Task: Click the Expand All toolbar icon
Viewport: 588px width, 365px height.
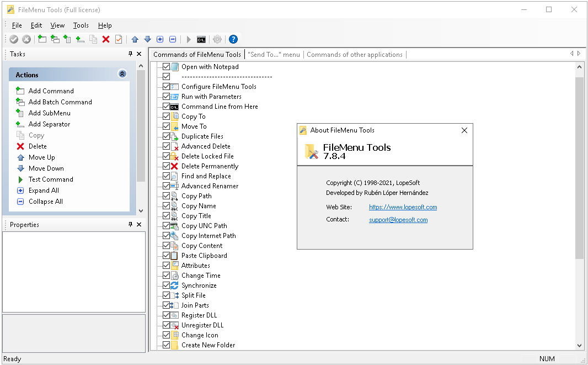Action: click(160, 39)
